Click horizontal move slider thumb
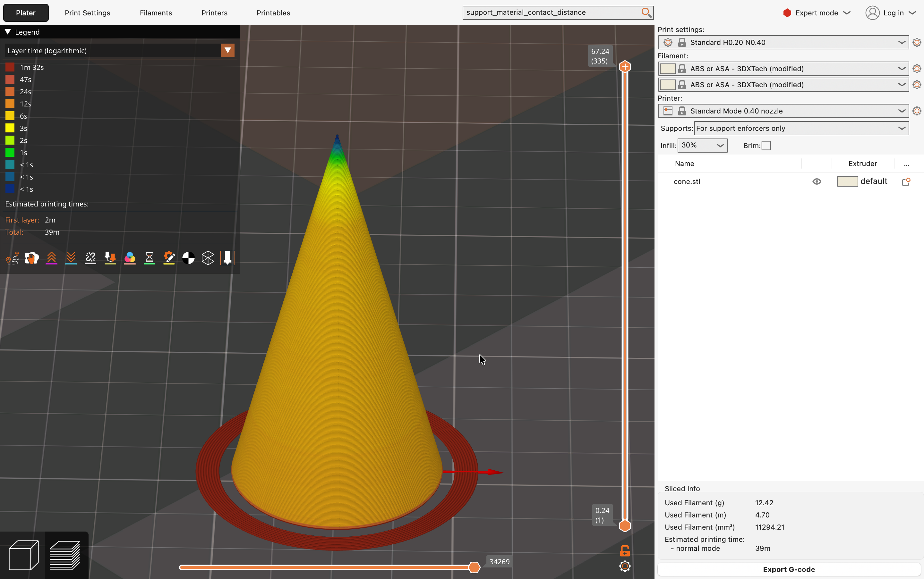This screenshot has height=579, width=924. point(474,567)
